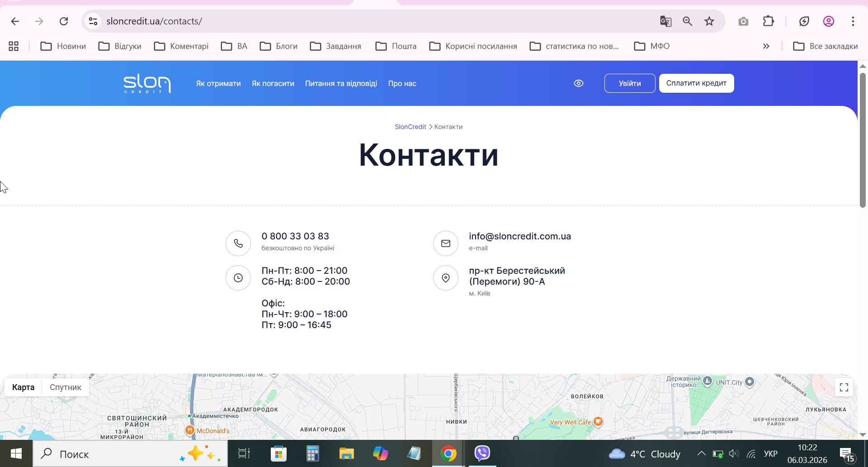Open Google Translate icon in address bar
The width and height of the screenshot is (868, 467).
click(x=665, y=21)
